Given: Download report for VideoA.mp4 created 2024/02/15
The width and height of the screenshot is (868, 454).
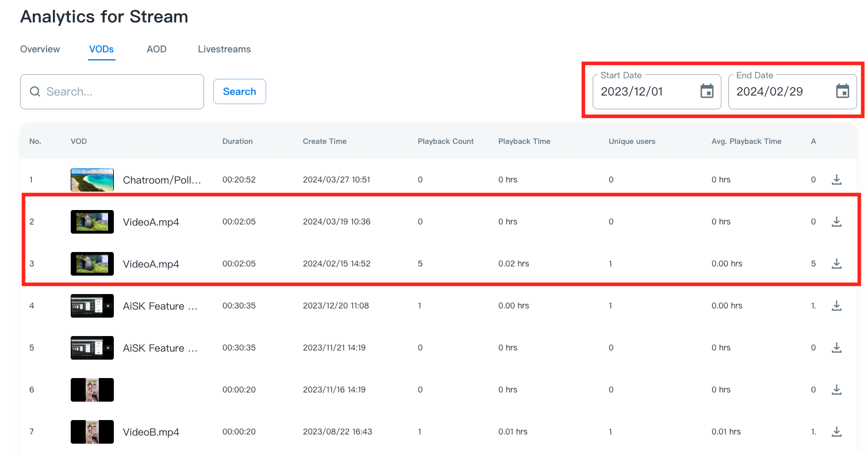Looking at the screenshot, I should click(x=836, y=264).
